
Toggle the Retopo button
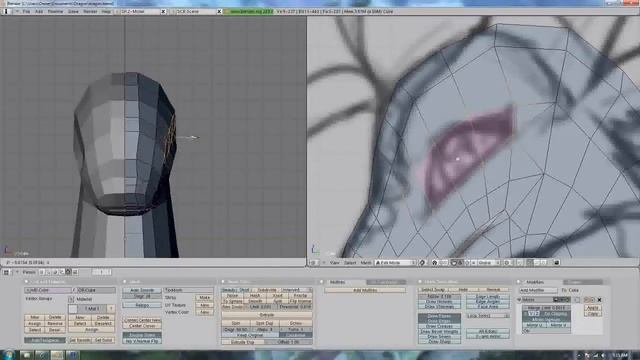click(x=142, y=305)
